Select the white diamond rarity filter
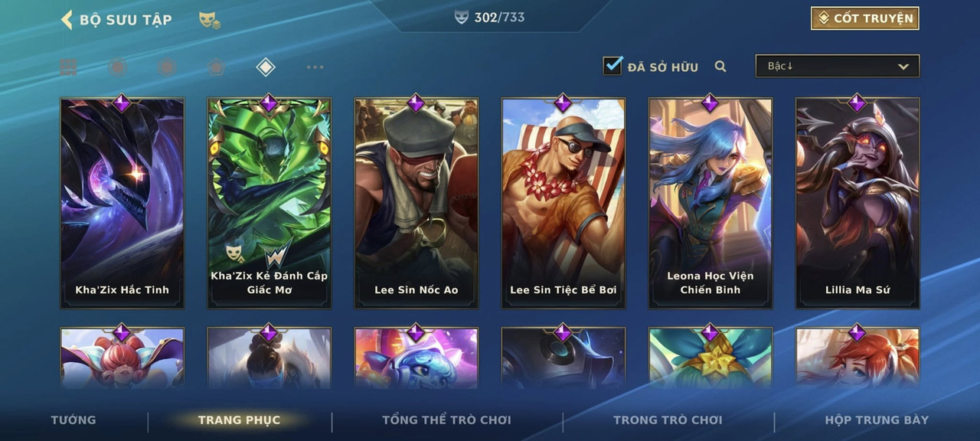This screenshot has height=441, width=980. point(265,67)
